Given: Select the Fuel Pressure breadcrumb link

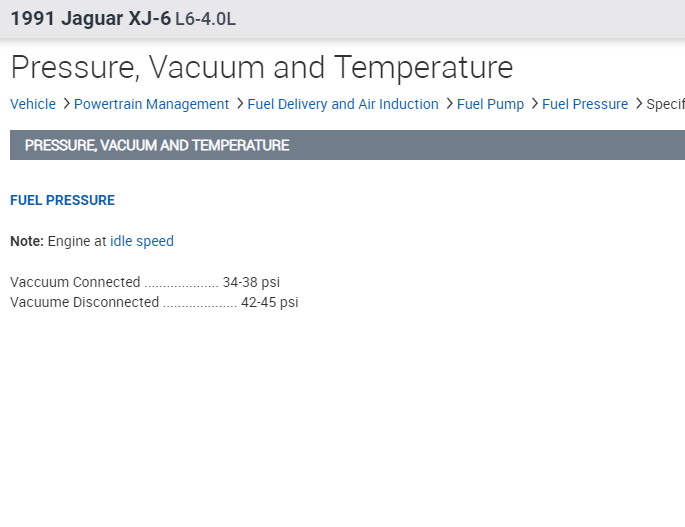Looking at the screenshot, I should [585, 104].
